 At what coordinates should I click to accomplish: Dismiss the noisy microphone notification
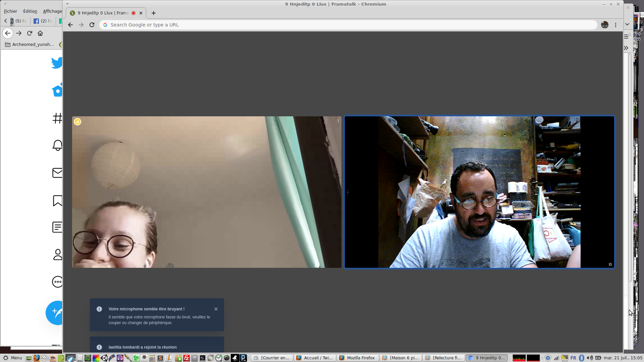pyautogui.click(x=216, y=309)
